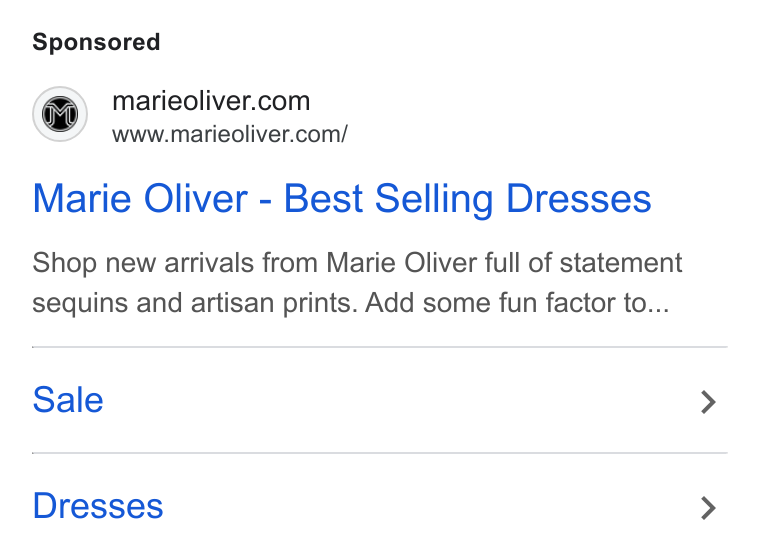Screen dimensions: 760x558
Task: Click the ad description starting with Shop new arrivals
Action: [357, 283]
